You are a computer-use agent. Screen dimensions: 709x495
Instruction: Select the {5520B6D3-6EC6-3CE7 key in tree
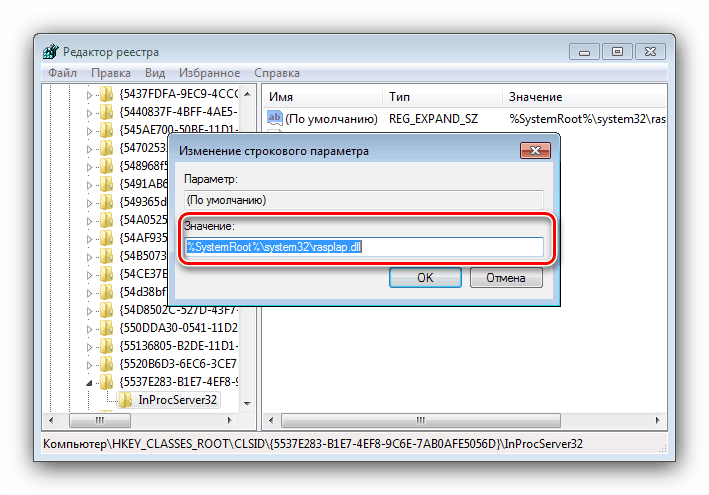(x=179, y=364)
